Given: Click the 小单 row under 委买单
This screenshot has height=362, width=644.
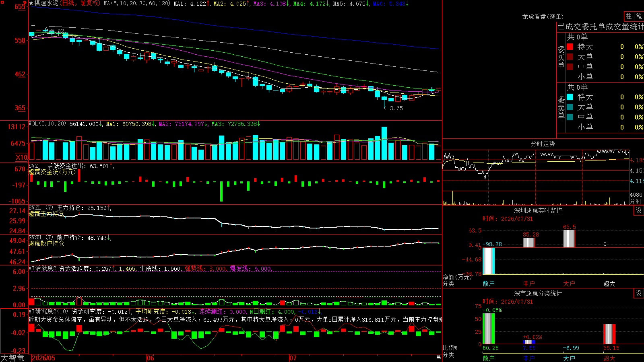Looking at the screenshot, I should point(605,76).
